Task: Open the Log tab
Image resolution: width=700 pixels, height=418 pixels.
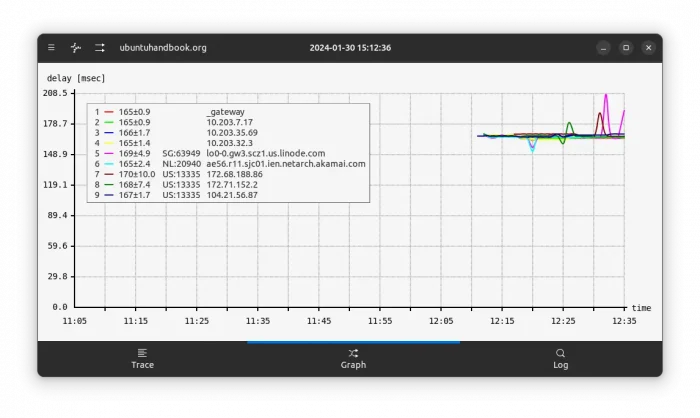Action: [560, 358]
